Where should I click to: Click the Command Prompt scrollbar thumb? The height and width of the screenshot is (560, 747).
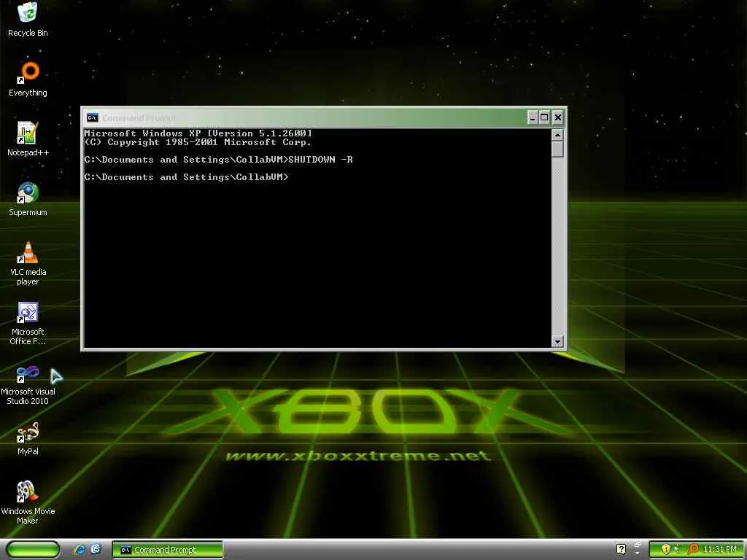pos(557,149)
